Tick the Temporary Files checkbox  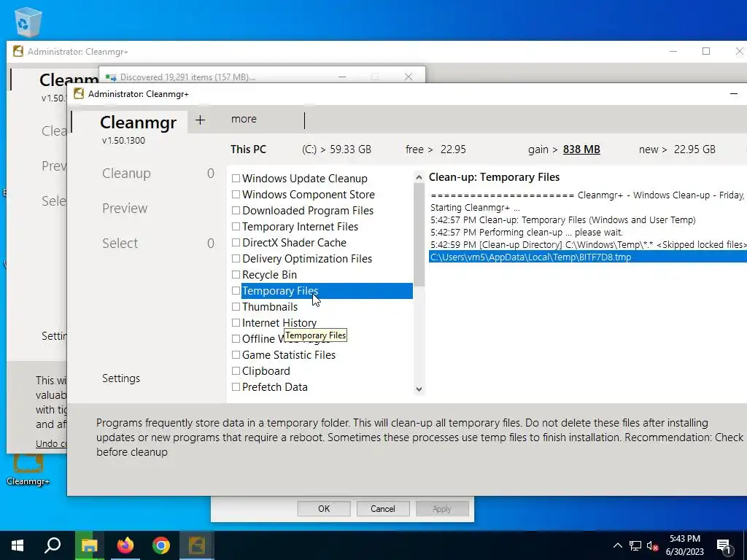click(236, 290)
